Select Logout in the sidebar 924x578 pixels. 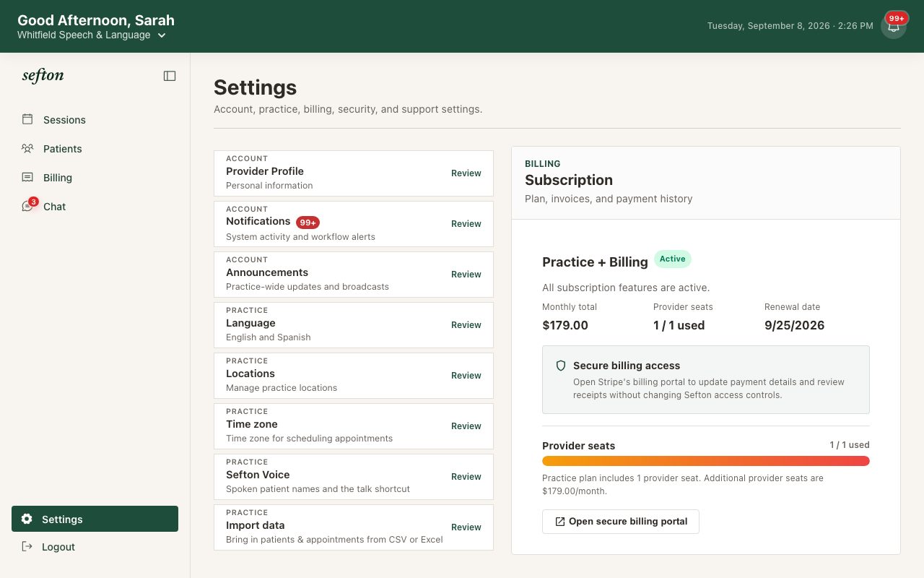(x=95, y=547)
